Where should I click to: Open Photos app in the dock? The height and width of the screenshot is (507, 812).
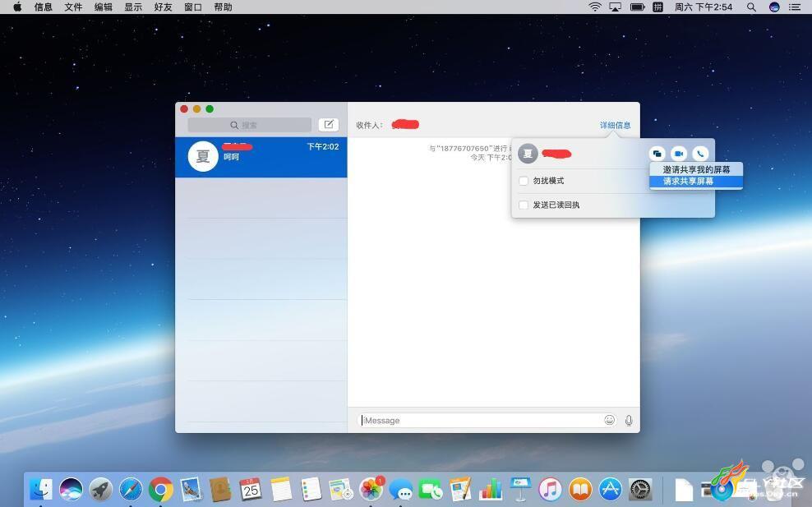pyautogui.click(x=371, y=489)
